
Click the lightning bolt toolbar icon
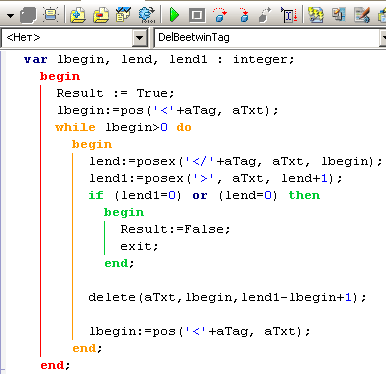click(315, 15)
